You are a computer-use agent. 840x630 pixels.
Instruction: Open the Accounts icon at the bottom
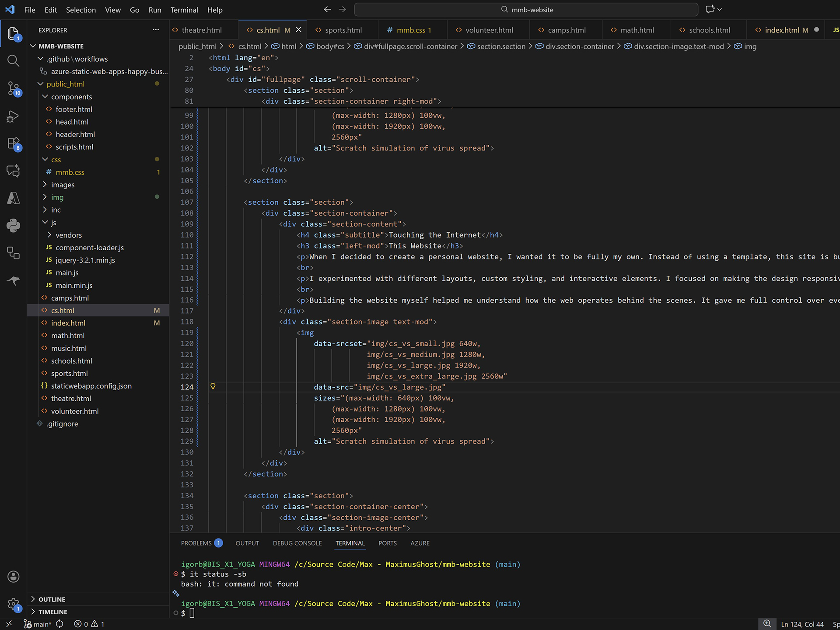(13, 576)
